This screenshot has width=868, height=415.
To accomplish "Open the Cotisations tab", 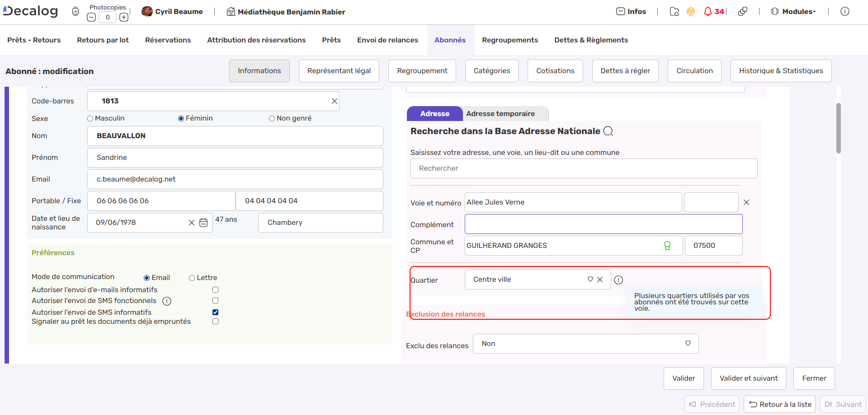I will [555, 71].
